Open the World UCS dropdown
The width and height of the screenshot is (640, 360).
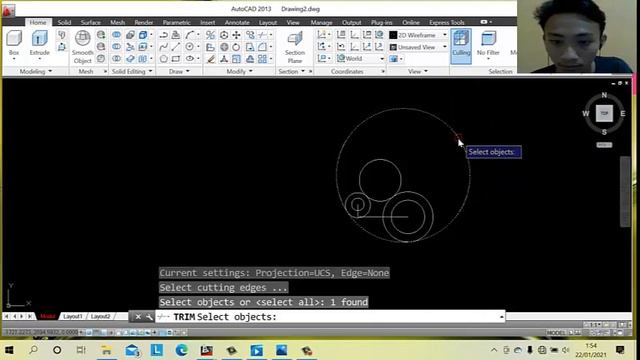(382, 59)
